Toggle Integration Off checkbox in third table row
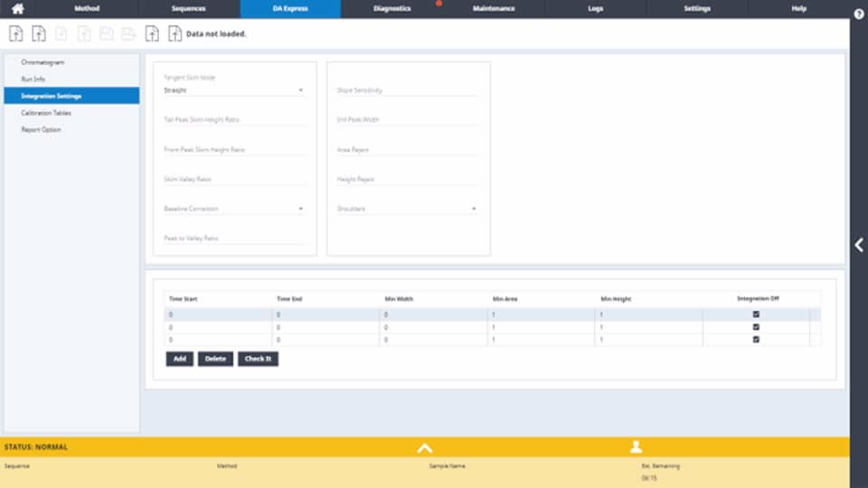 756,340
